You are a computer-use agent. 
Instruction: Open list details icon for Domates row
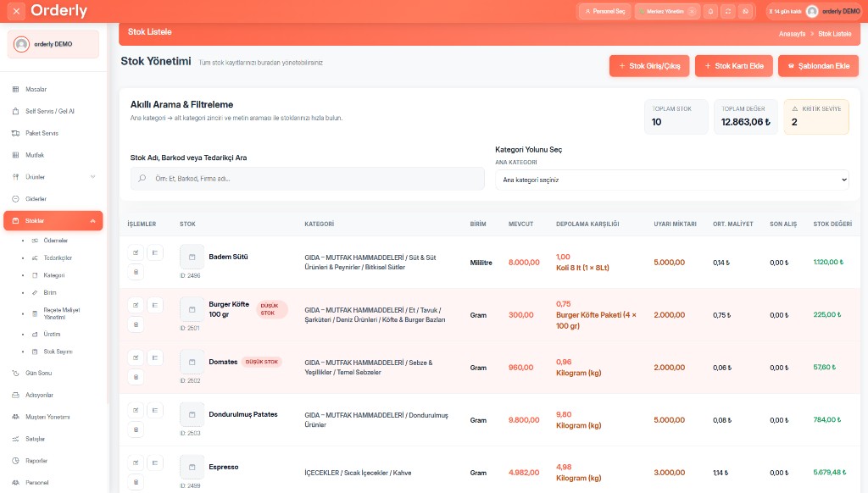coord(154,357)
